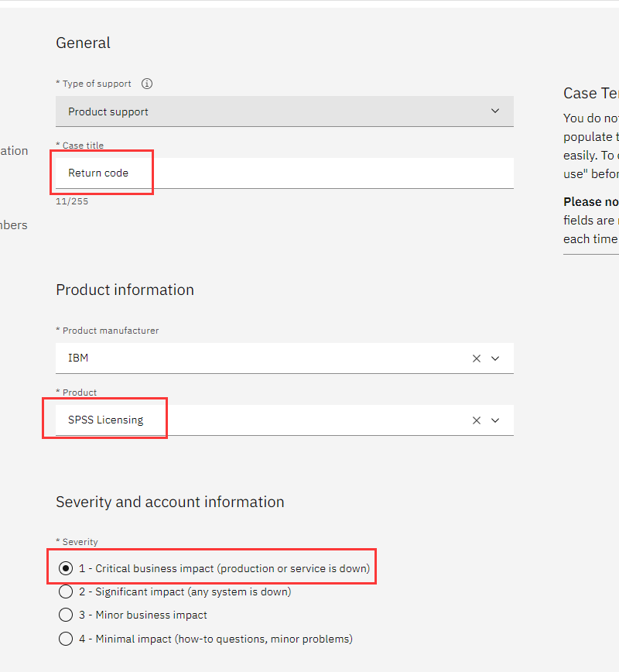
Task: Focus the manufacturer field showing IBM
Action: 255,358
